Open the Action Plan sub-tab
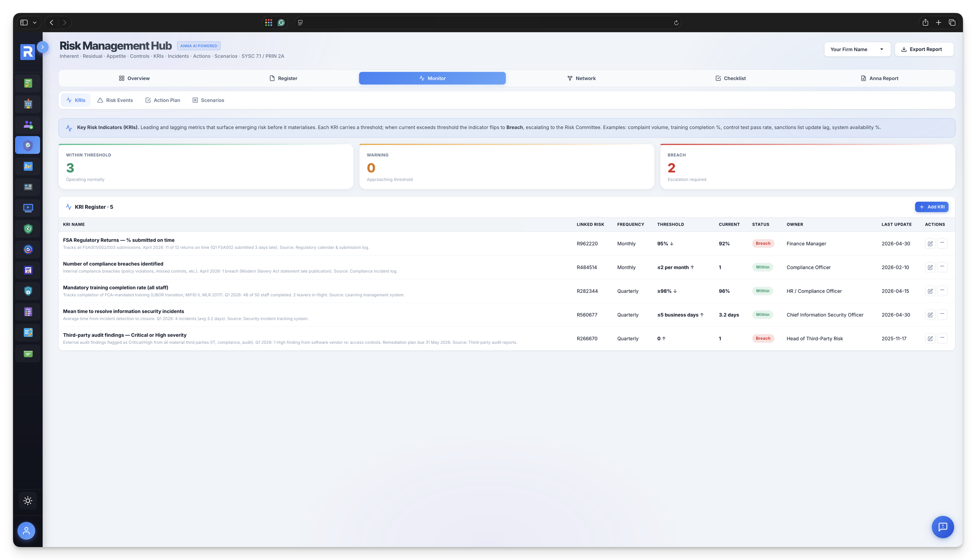The image size is (976, 560). [162, 100]
